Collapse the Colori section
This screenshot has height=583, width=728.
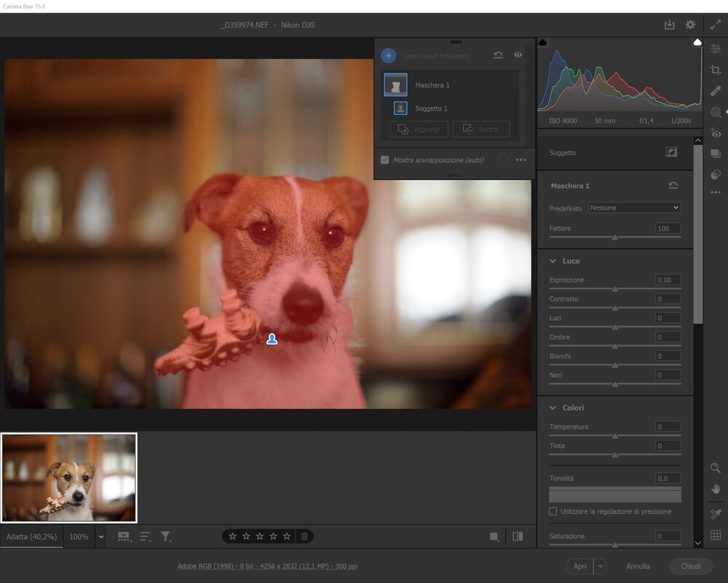(553, 408)
